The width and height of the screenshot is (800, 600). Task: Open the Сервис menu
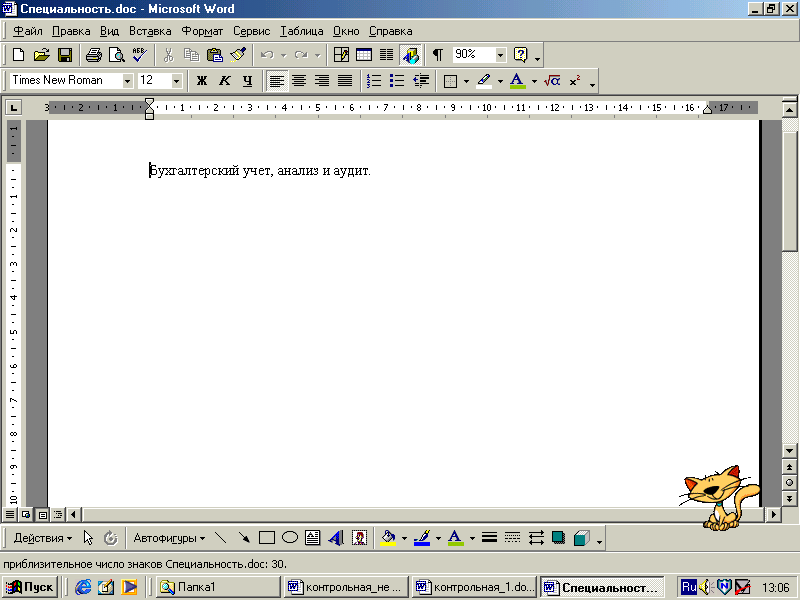point(252,31)
